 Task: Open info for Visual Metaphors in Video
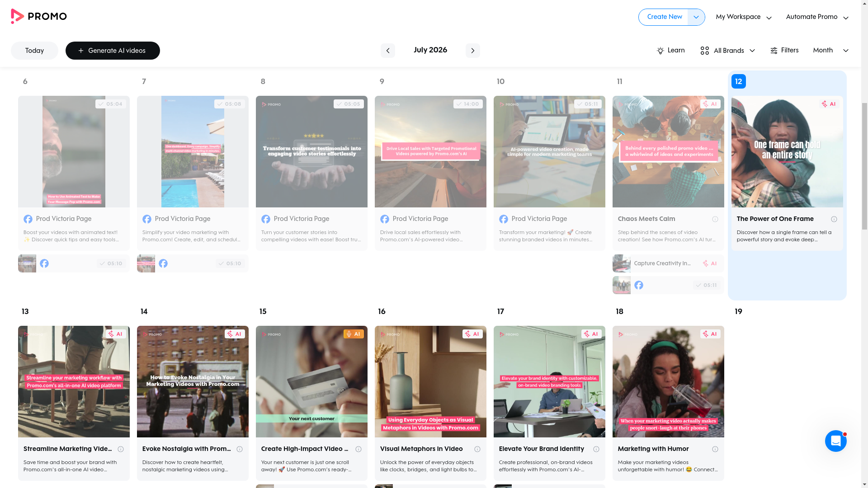[477, 449]
